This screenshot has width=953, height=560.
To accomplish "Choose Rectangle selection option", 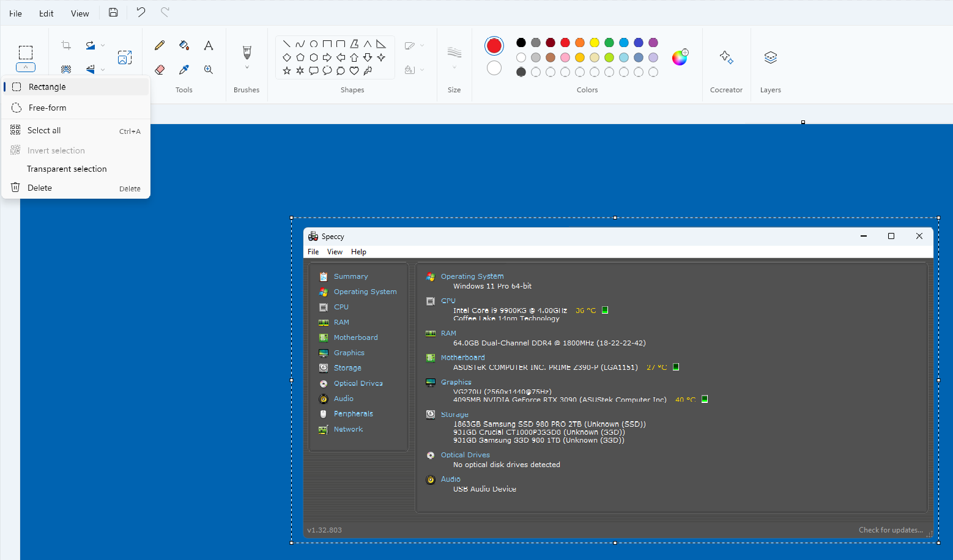I will point(76,87).
